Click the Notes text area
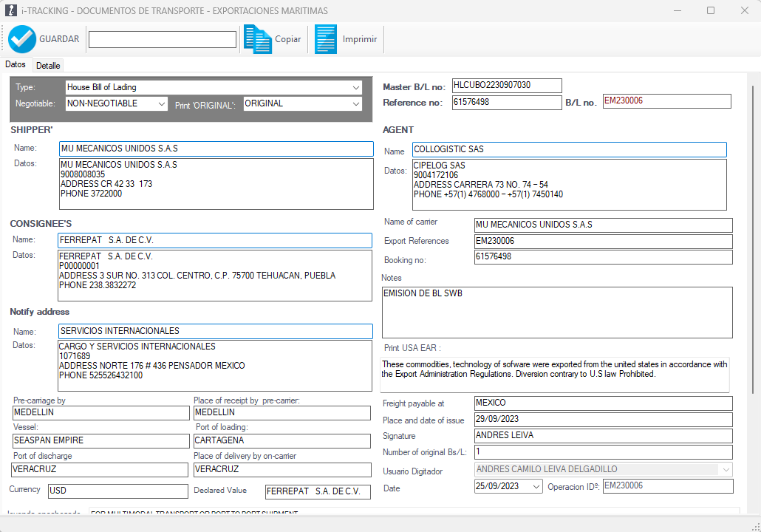Image resolution: width=761 pixels, height=532 pixels. (x=556, y=312)
